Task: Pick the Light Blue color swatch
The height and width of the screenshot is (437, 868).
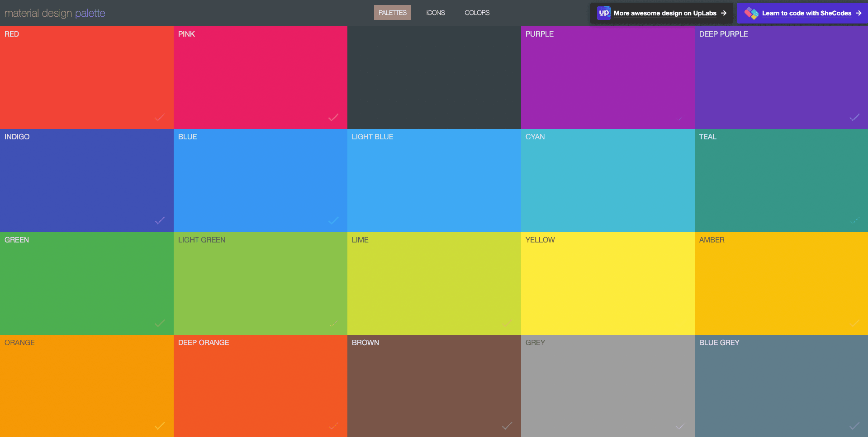Action: [x=434, y=180]
